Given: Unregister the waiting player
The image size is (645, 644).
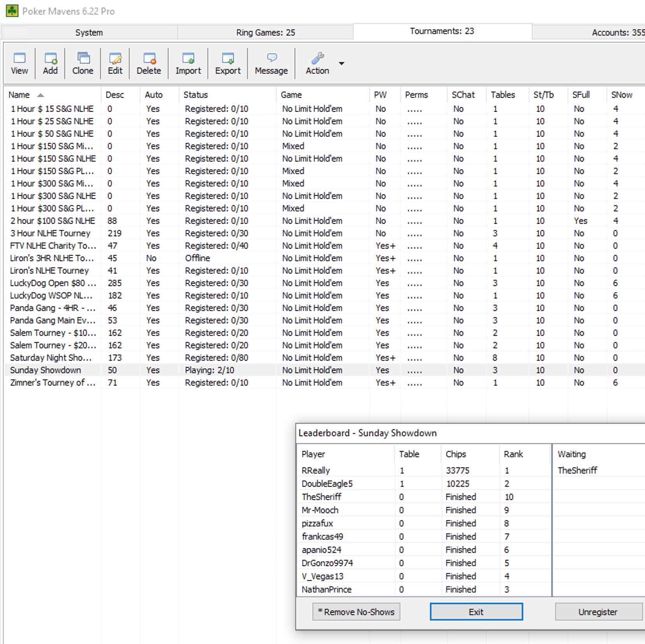Looking at the screenshot, I should coord(597,611).
